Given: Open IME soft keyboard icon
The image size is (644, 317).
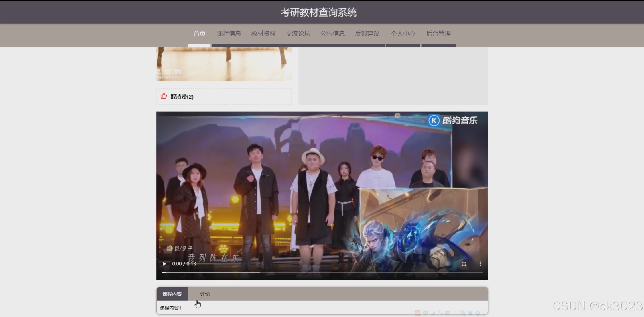Looking at the screenshot, I should pos(448,313).
